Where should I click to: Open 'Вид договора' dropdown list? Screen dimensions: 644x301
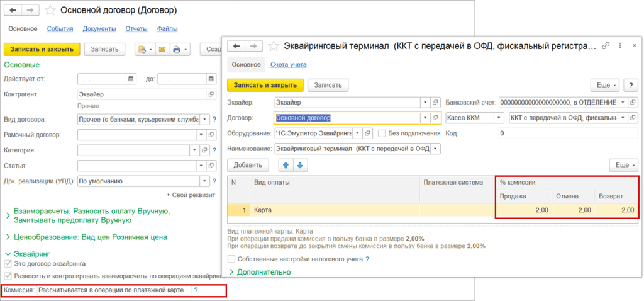(x=204, y=119)
